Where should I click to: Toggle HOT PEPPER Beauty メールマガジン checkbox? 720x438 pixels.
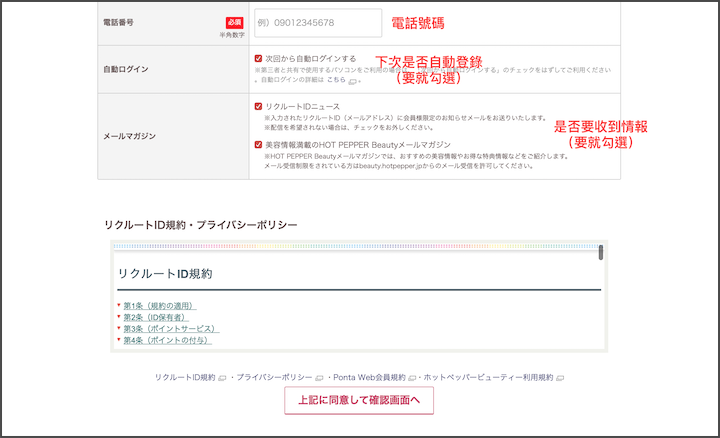pos(259,144)
